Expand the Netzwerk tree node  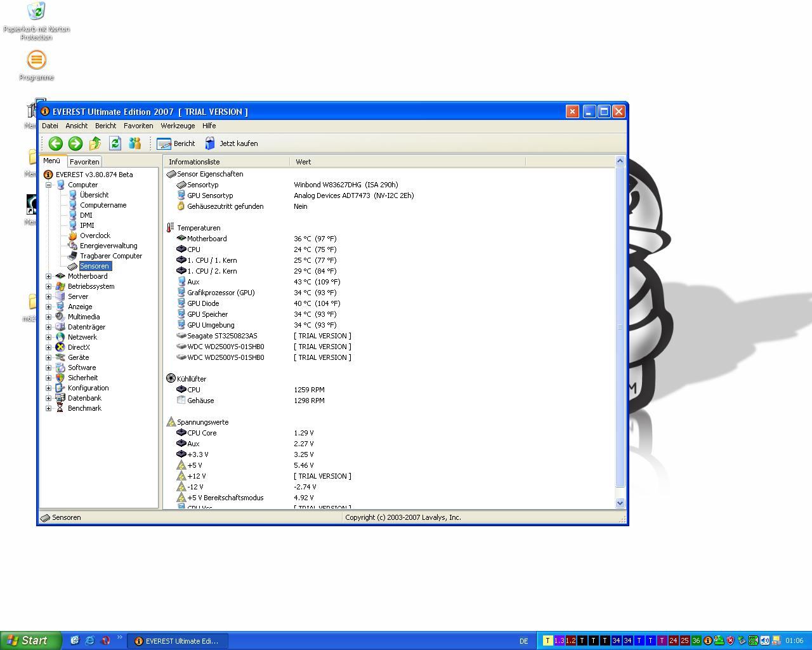pyautogui.click(x=48, y=337)
